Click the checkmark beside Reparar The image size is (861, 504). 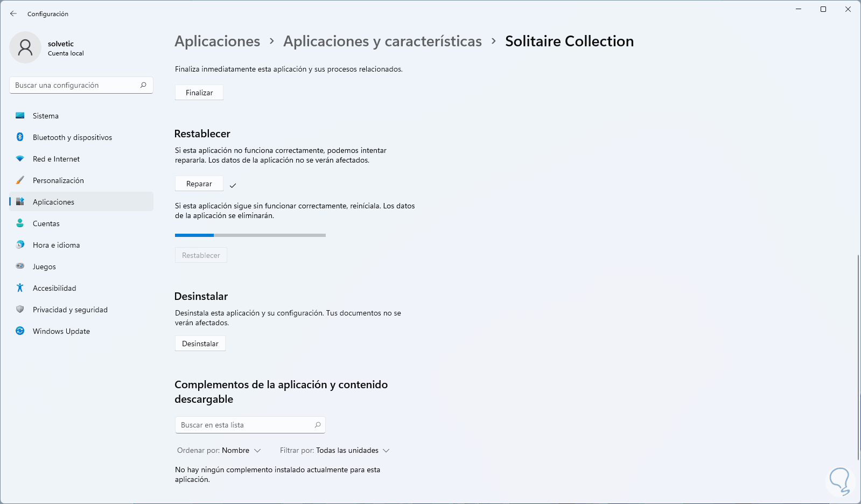[233, 185]
